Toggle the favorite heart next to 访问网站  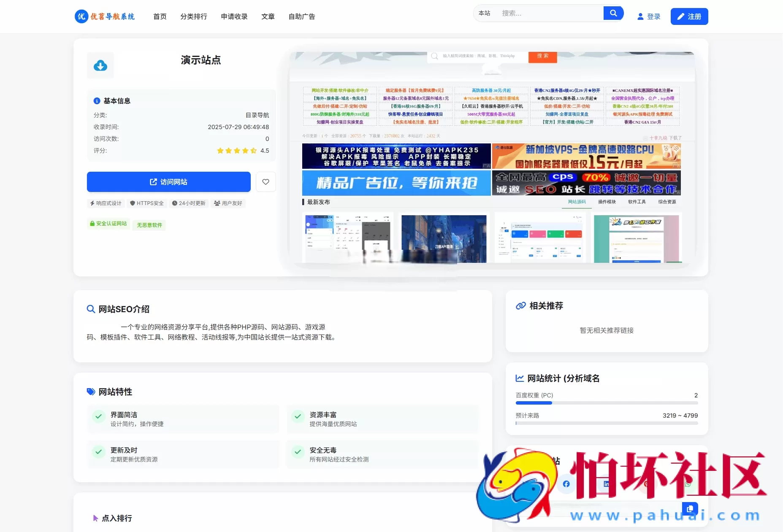point(266,182)
